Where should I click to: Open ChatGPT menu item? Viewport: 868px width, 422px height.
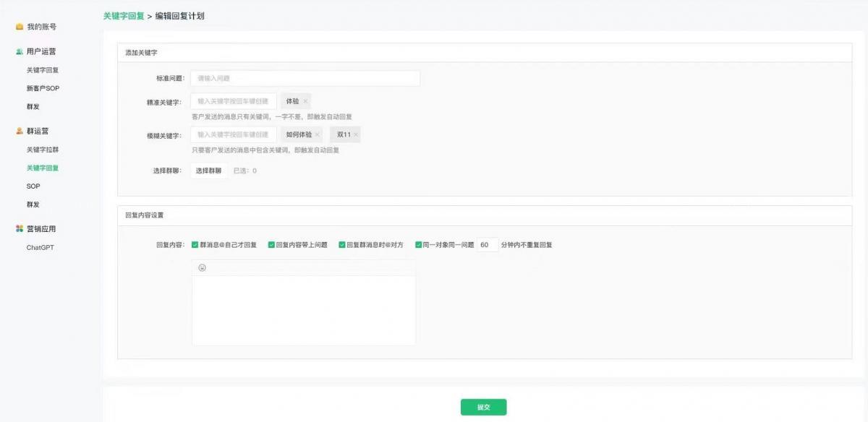click(41, 248)
